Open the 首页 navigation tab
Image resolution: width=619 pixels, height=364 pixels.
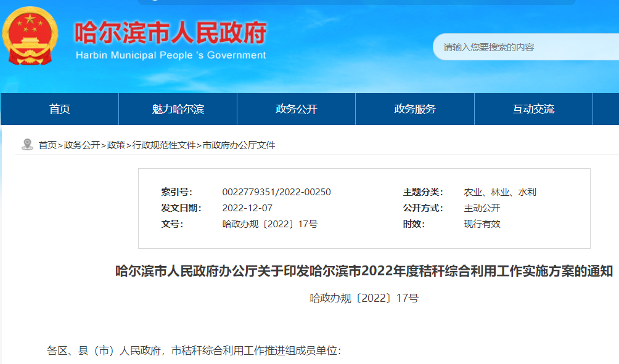tap(60, 109)
